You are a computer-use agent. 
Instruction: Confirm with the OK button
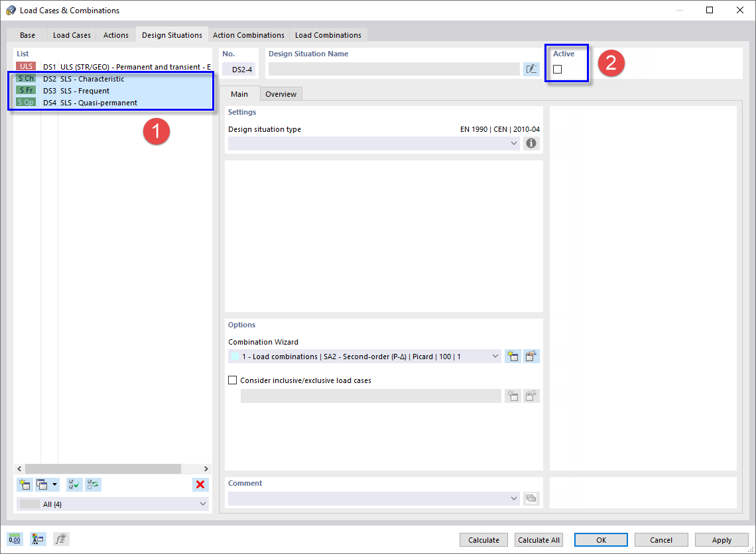601,540
